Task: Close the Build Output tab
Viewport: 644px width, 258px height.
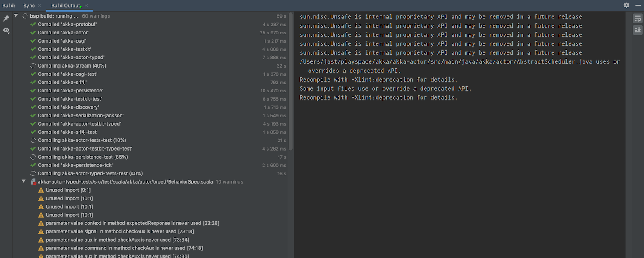Action: (x=86, y=6)
